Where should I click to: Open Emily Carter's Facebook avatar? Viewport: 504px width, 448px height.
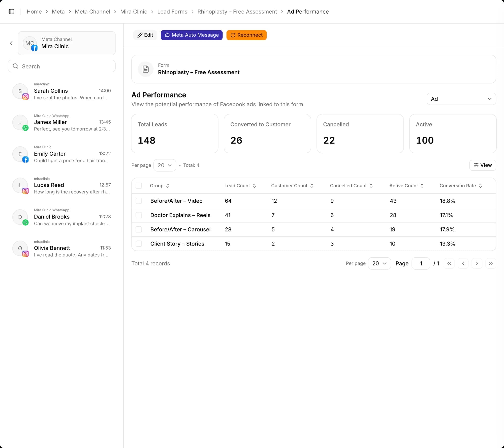tap(20, 154)
